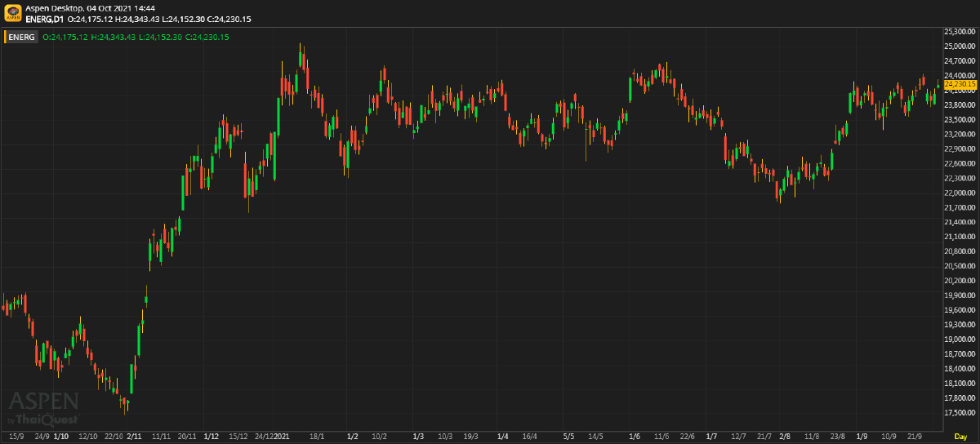
Task: Click the 19/3 date on time axis
Action: pos(472,437)
